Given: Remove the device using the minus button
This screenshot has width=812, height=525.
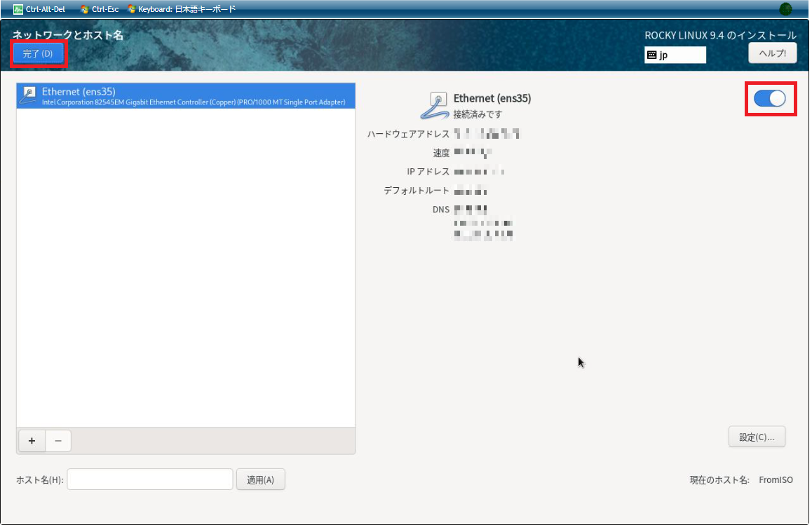Looking at the screenshot, I should point(58,441).
